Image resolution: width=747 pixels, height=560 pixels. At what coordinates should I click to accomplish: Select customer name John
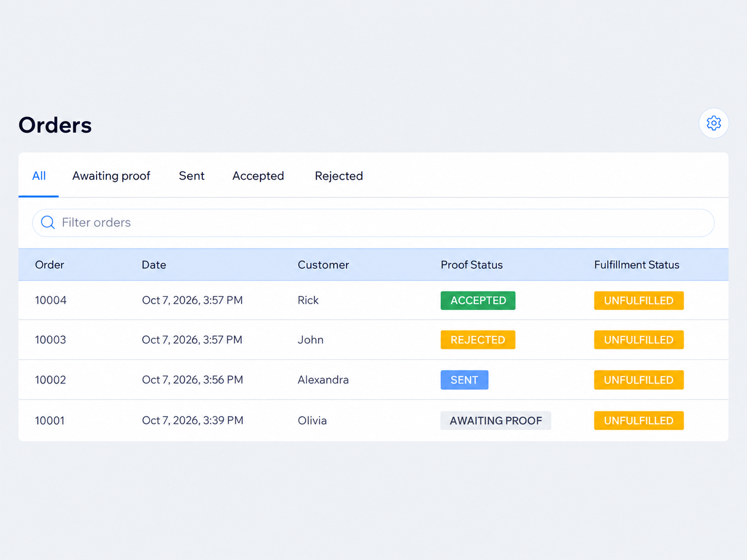[311, 340]
